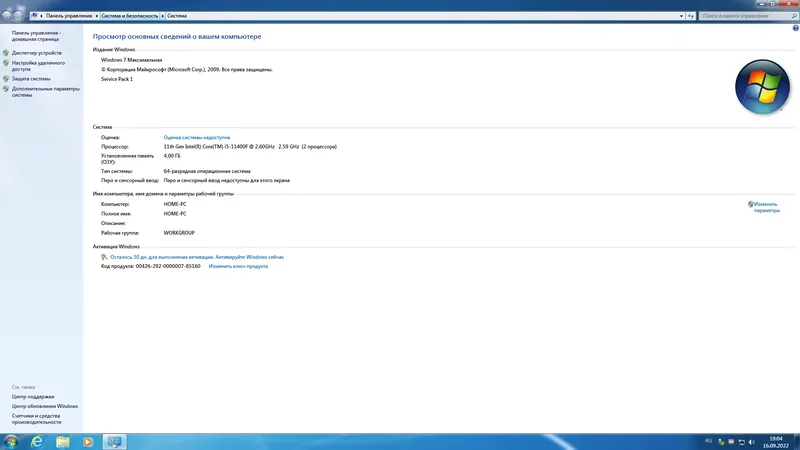Click the shield icon beside Защита системы
800x450 pixels.
coord(6,79)
